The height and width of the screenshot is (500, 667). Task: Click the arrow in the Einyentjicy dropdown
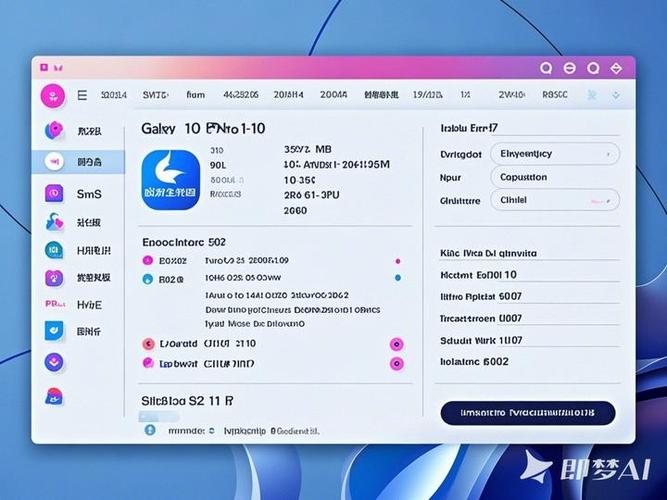[x=608, y=154]
